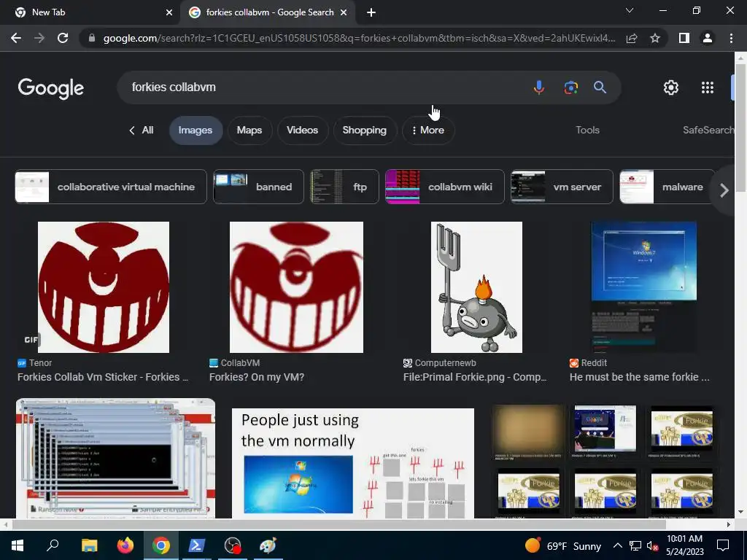This screenshot has height=560, width=747.
Task: Expand the More search options
Action: coord(428,130)
